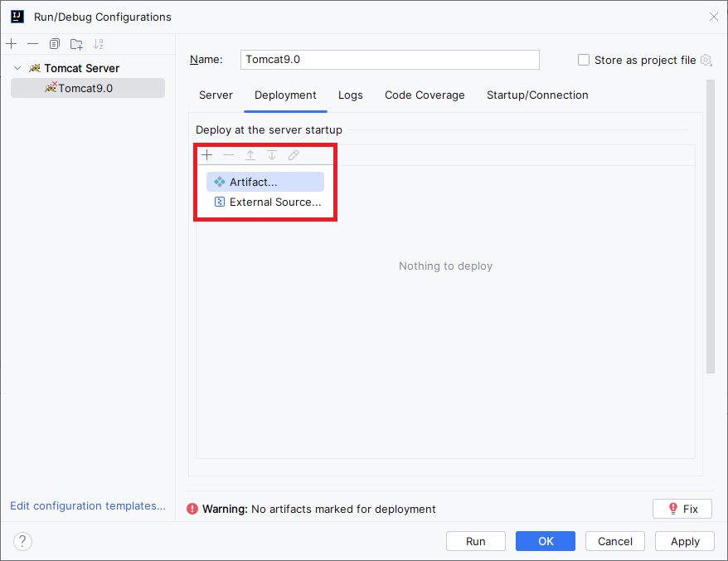Viewport: 728px width, 561px height.
Task: Collapse the Tomcat Server tree node
Action: [x=17, y=68]
